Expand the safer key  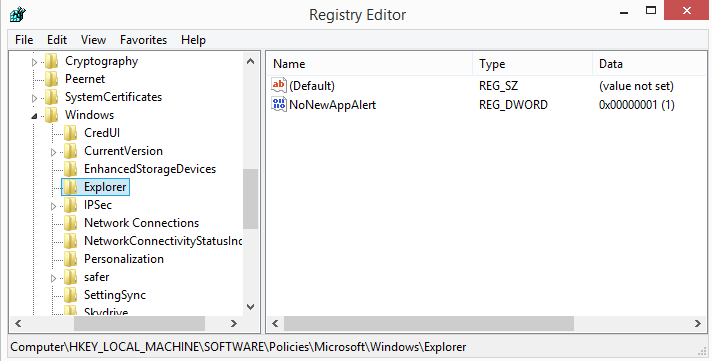point(54,278)
